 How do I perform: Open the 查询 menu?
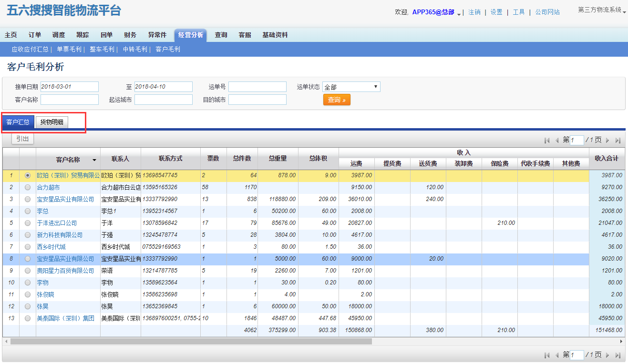(x=221, y=35)
